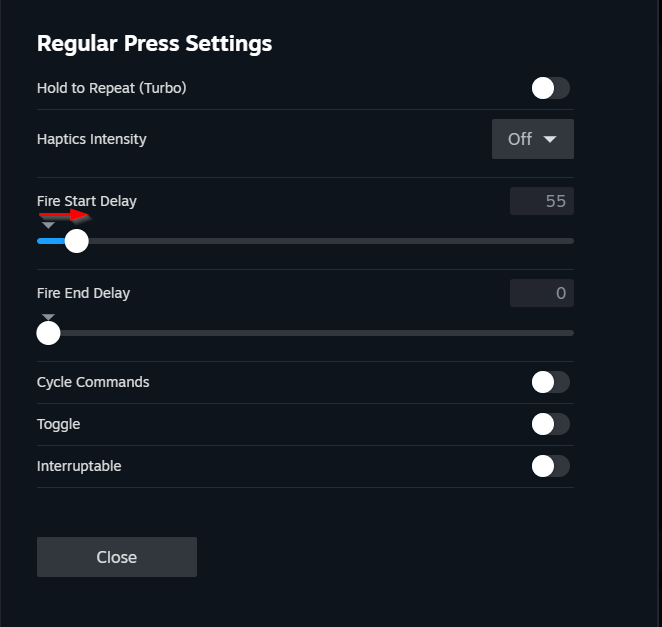
Task: Click the Regular Press Settings heading
Action: pyautogui.click(x=154, y=44)
